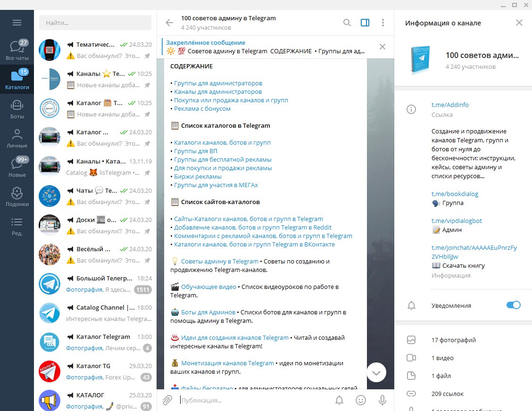Follow the t.me/vipdialogbot link
Image resolution: width=532 pixels, height=411 pixels.
tap(457, 221)
